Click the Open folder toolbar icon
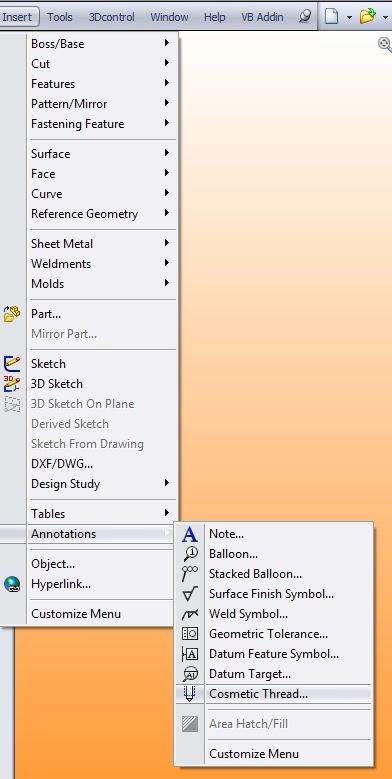This screenshot has height=779, width=392. (367, 17)
